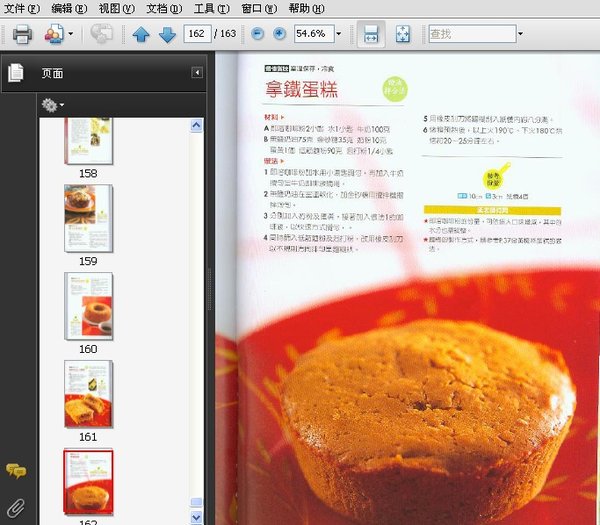Click thumbnail scrollbar up arrow

196,126
